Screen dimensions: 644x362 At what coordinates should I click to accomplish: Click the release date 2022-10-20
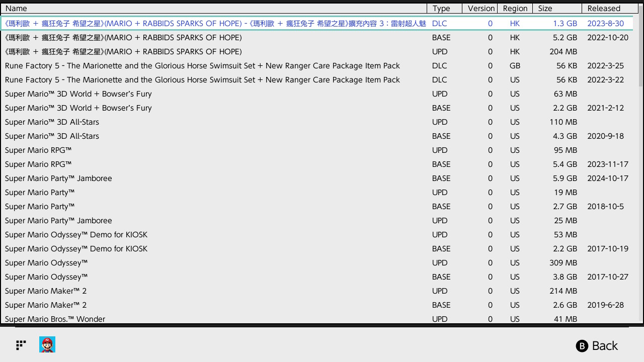click(x=608, y=37)
